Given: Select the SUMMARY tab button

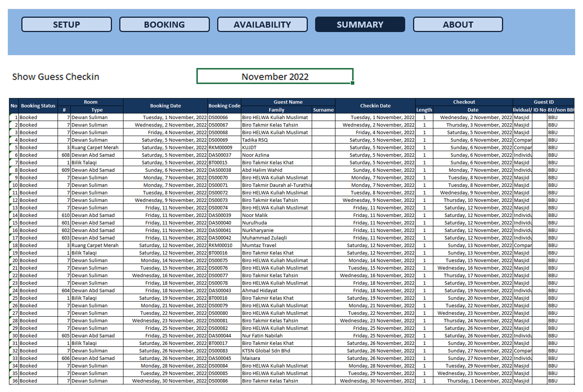Looking at the screenshot, I should [x=360, y=25].
